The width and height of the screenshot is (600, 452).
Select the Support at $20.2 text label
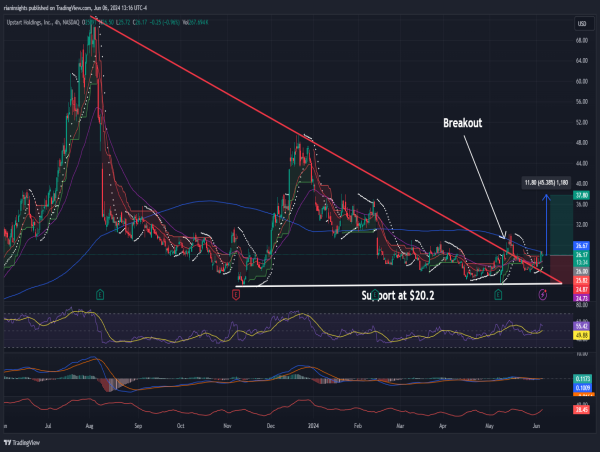pos(398,295)
